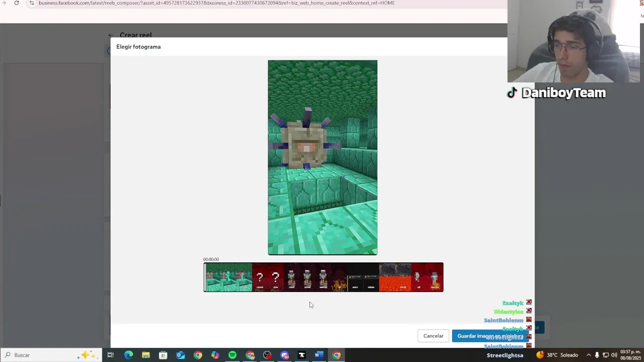Click the frame selector handle at filmstrip start

204,277
